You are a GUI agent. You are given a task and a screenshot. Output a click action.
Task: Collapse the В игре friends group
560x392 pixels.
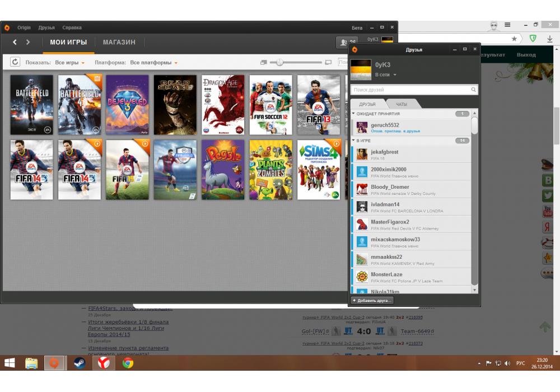pyautogui.click(x=353, y=141)
